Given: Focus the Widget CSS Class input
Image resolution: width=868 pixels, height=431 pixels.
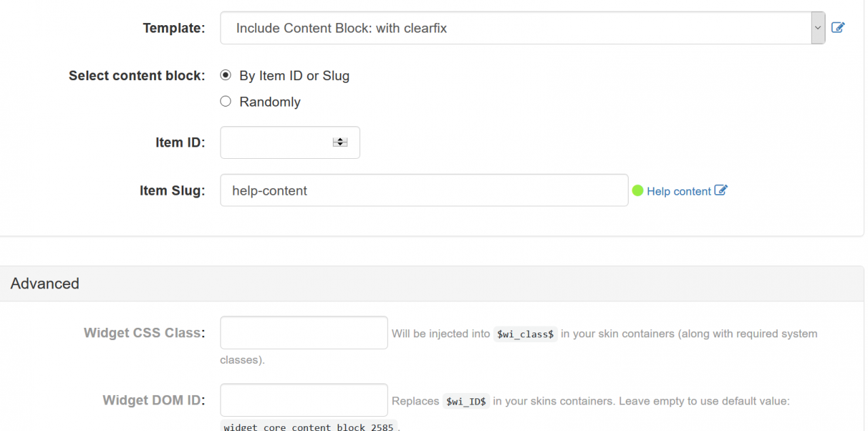Looking at the screenshot, I should pyautogui.click(x=304, y=333).
